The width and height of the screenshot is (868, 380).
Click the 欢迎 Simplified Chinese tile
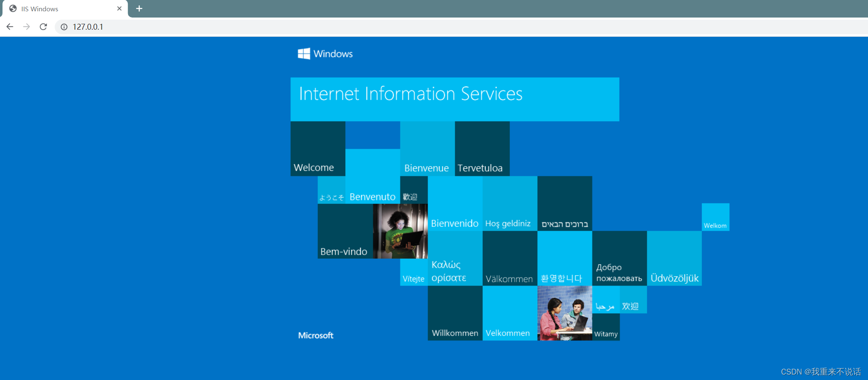click(633, 300)
